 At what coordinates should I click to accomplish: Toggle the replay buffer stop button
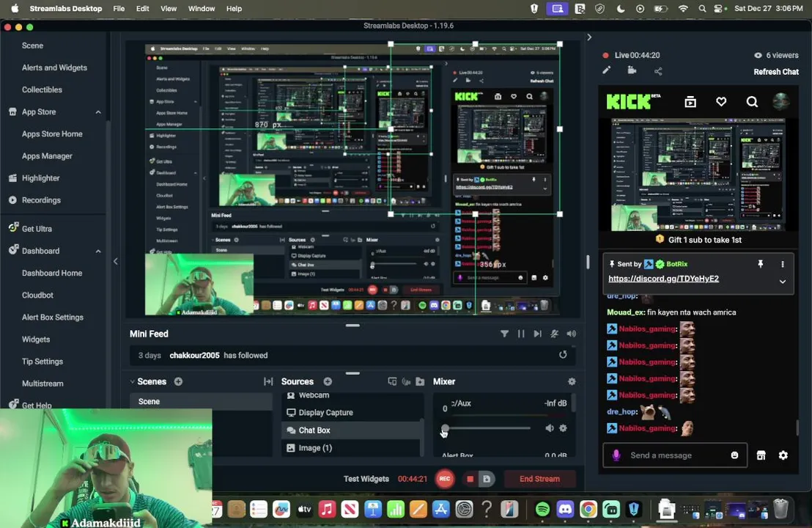pos(470,479)
